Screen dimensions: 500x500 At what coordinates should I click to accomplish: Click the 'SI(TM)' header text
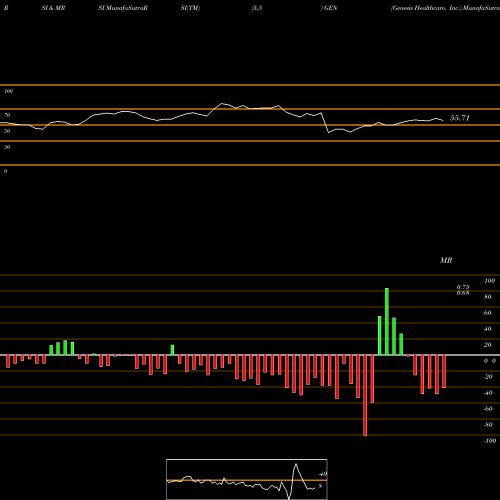(190, 8)
